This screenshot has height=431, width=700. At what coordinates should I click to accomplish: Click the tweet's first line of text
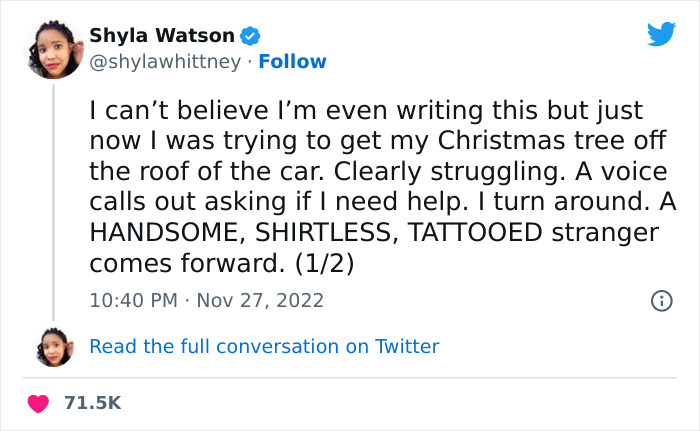pos(366,110)
